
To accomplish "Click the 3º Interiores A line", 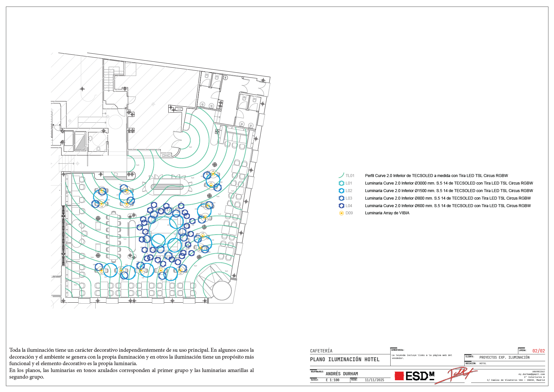I will pyautogui.click(x=534, y=377).
